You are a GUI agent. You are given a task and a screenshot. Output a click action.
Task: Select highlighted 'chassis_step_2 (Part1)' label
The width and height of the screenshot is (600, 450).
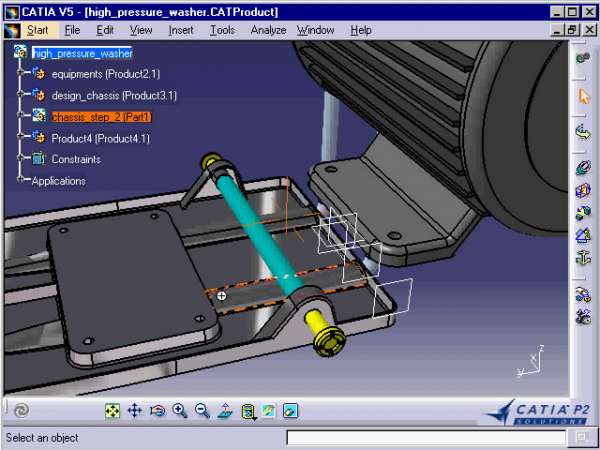(x=101, y=117)
